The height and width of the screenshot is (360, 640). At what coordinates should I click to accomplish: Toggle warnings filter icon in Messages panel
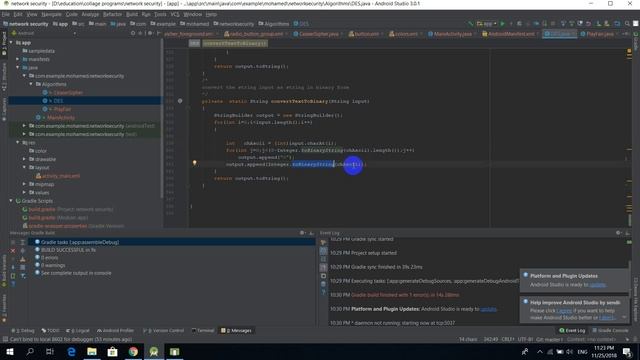(22, 259)
